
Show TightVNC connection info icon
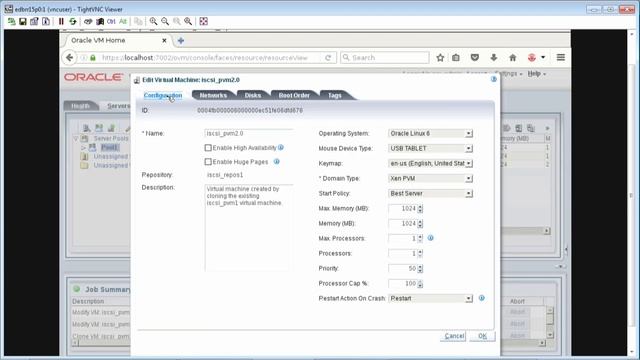pyautogui.click(x=46, y=21)
